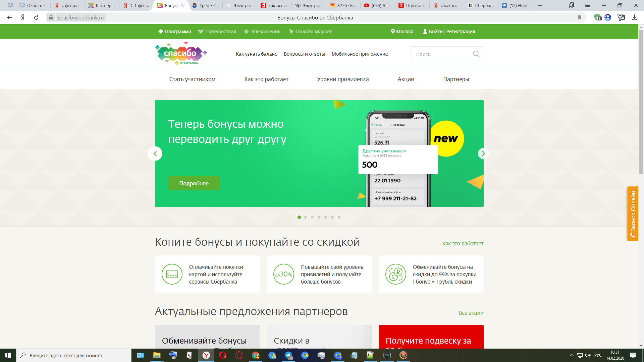Screen dimensions: 644x362
Task: Open the Программа section in top bar
Action: [x=175, y=32]
